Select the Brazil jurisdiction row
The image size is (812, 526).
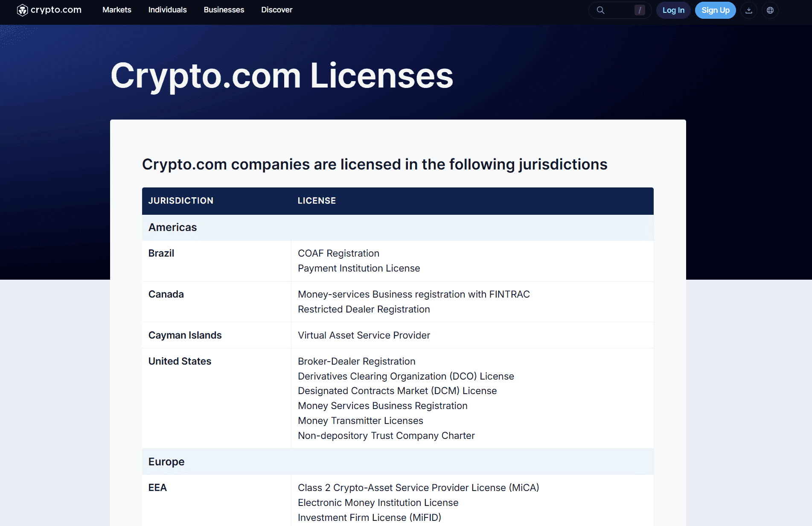(161, 253)
